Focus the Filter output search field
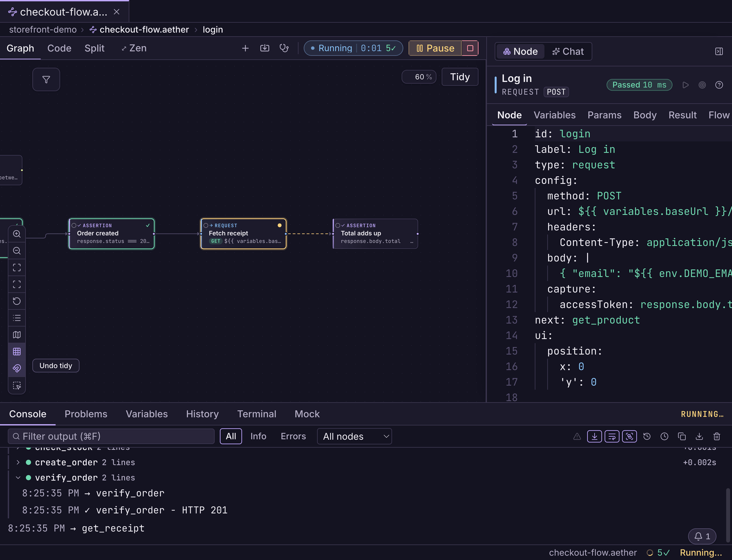The image size is (732, 560). (x=111, y=436)
